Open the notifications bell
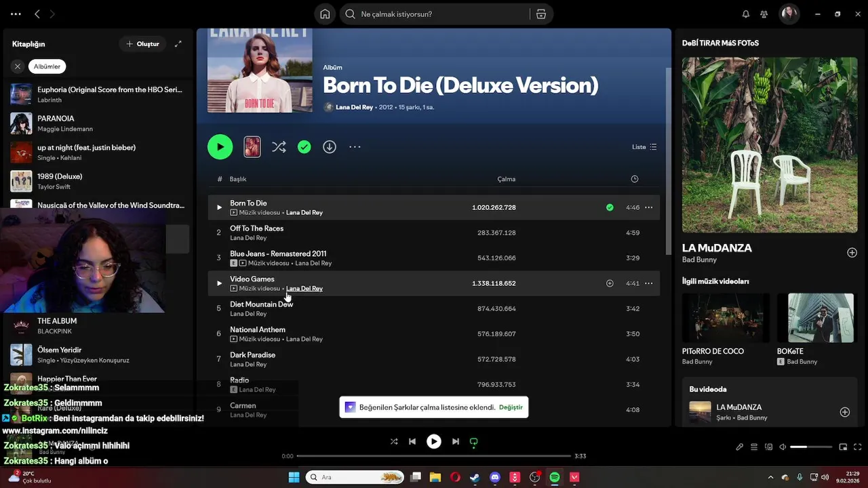The height and width of the screenshot is (488, 868). coord(746,14)
